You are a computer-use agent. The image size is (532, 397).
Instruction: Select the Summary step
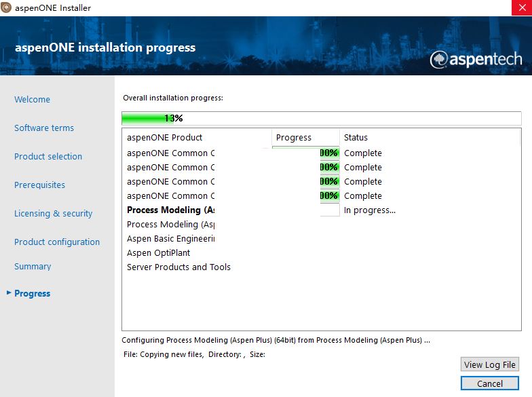click(33, 266)
